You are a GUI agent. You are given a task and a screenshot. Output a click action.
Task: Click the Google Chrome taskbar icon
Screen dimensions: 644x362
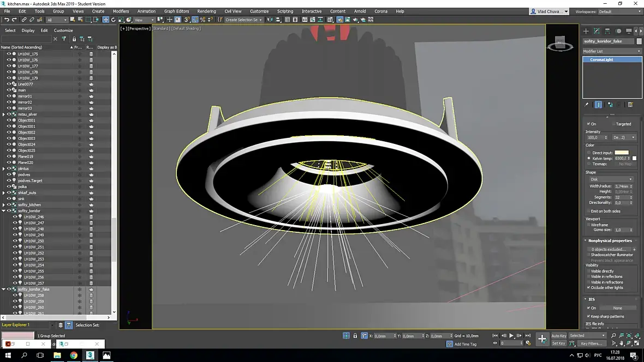74,355
